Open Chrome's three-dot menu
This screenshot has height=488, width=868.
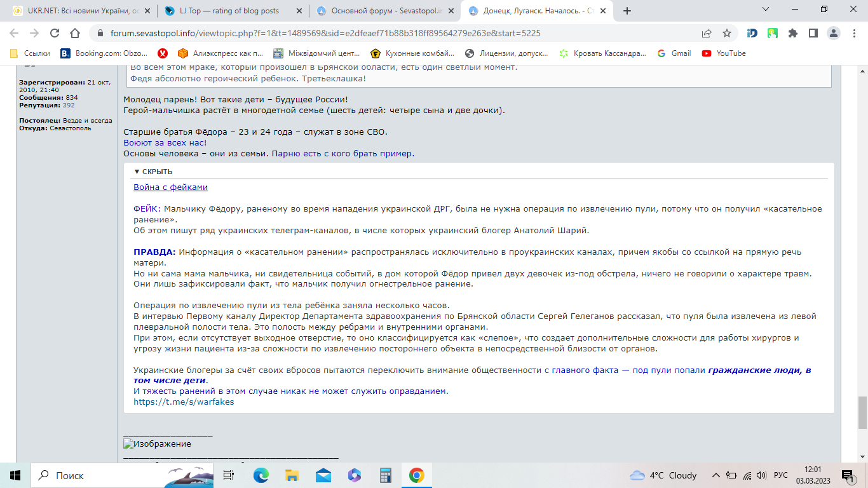853,33
